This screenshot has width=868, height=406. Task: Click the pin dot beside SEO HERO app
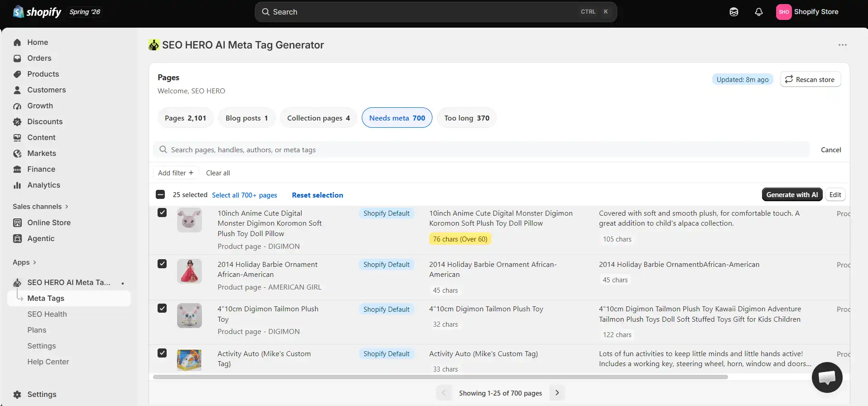click(x=123, y=283)
